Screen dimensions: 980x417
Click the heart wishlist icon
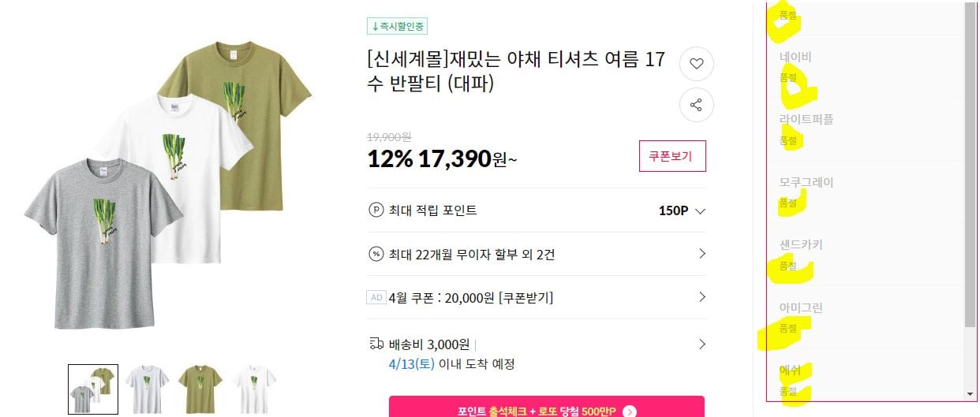[x=696, y=65]
